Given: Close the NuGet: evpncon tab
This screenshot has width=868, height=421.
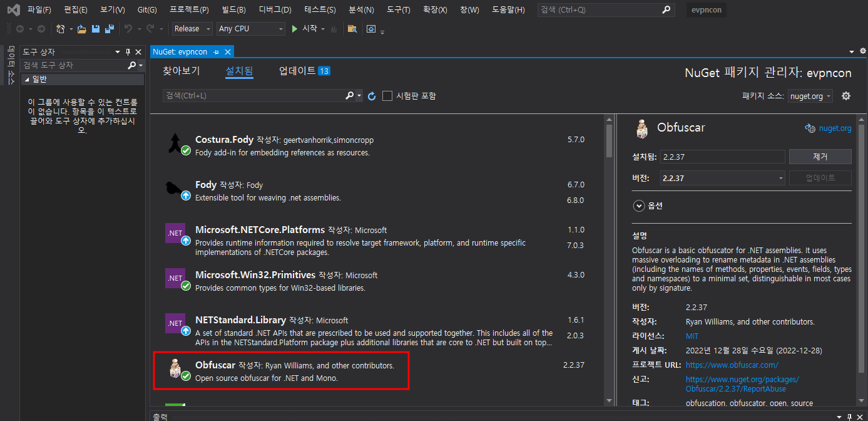Looking at the screenshot, I should [228, 52].
